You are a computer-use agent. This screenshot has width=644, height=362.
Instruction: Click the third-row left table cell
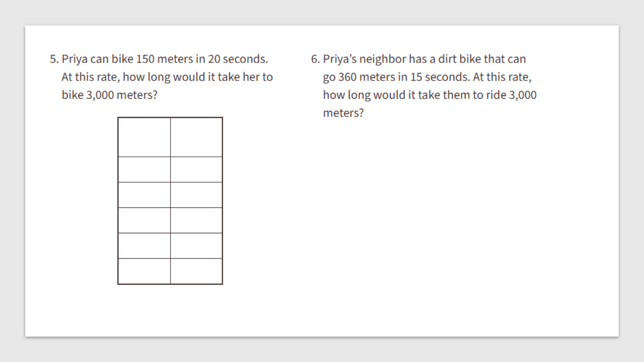[x=144, y=195]
